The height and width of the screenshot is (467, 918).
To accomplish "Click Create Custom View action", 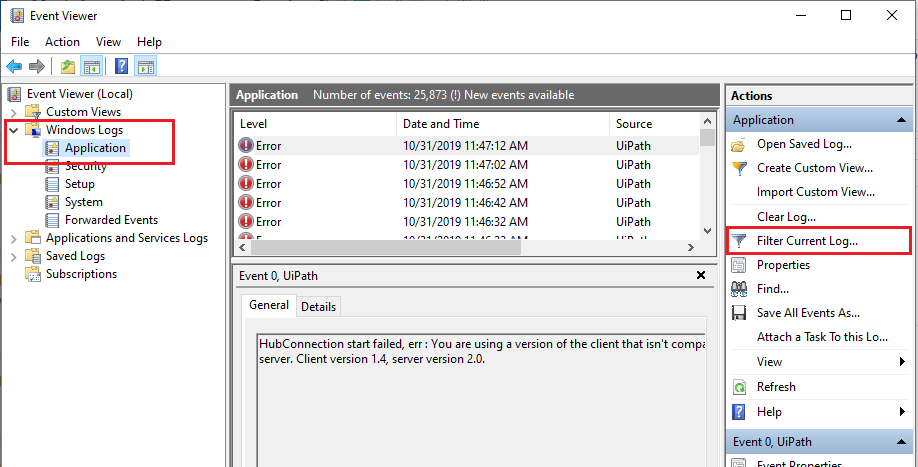I will [814, 168].
